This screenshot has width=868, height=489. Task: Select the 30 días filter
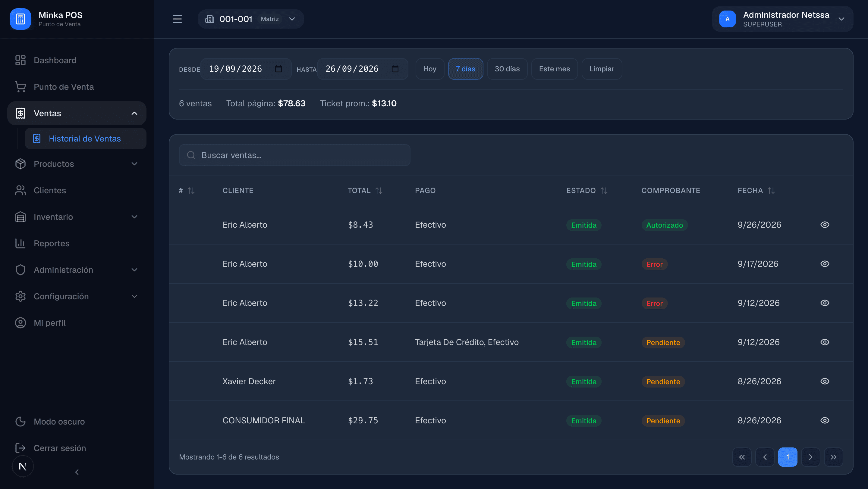[507, 69]
